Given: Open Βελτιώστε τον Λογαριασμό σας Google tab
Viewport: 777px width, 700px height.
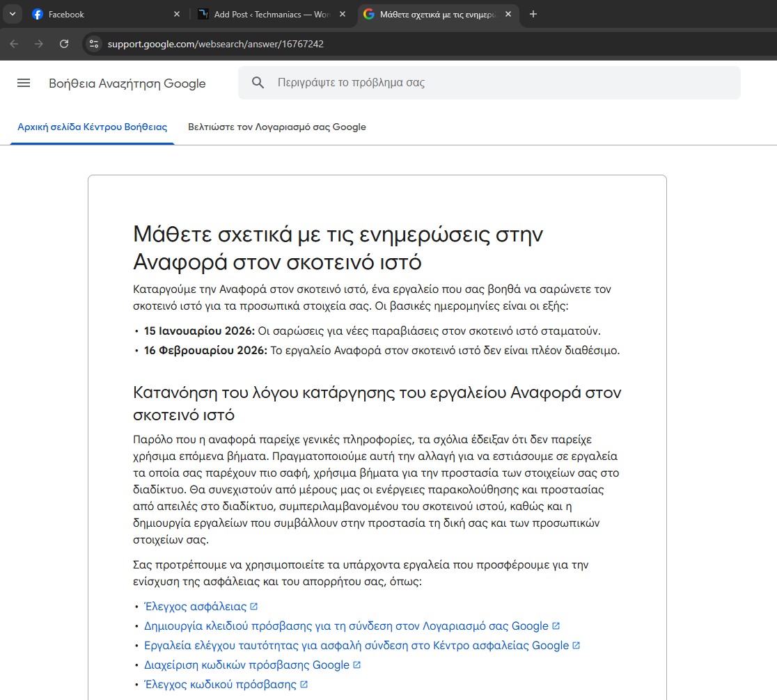Looking at the screenshot, I should tap(277, 127).
